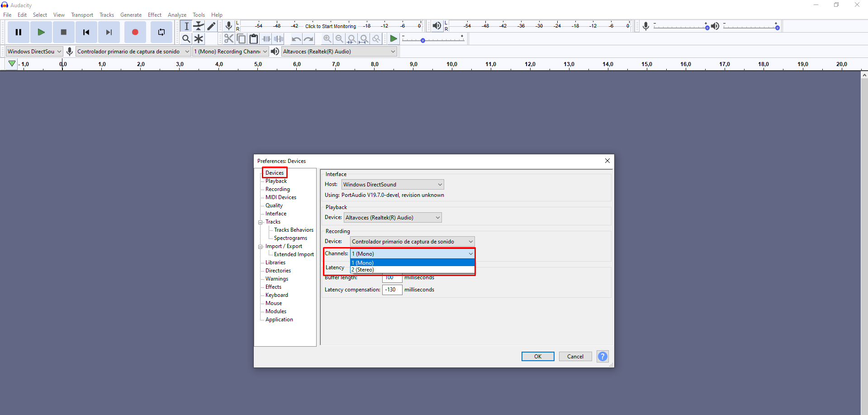This screenshot has height=415, width=868.
Task: Select the Multi-tool asterisk icon
Action: tap(199, 39)
